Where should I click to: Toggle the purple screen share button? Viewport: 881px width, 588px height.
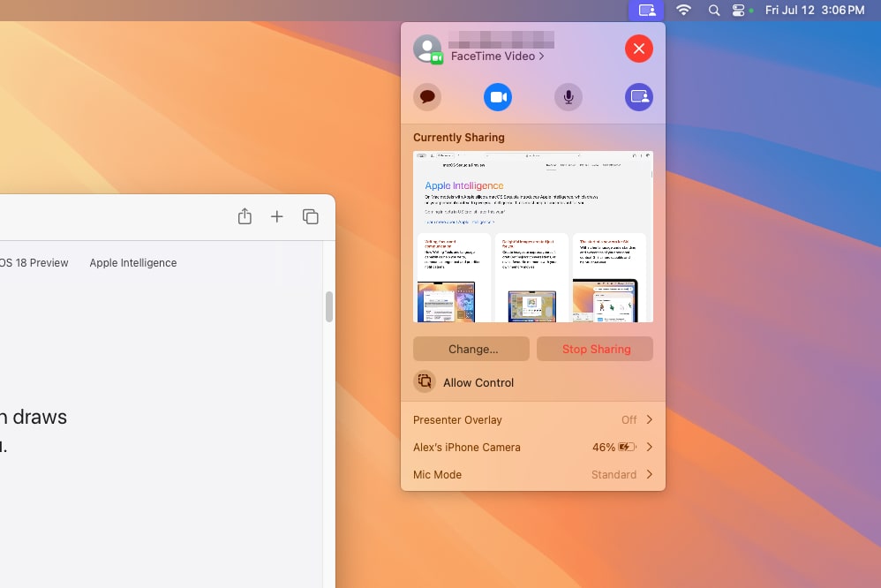(x=639, y=97)
